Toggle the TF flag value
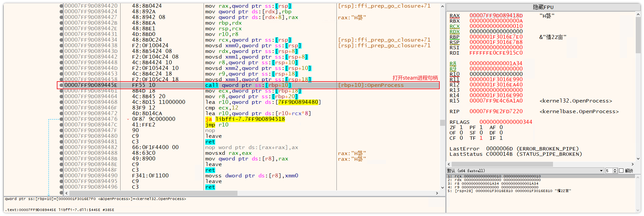The width and height of the screenshot is (644, 216). 481,138
